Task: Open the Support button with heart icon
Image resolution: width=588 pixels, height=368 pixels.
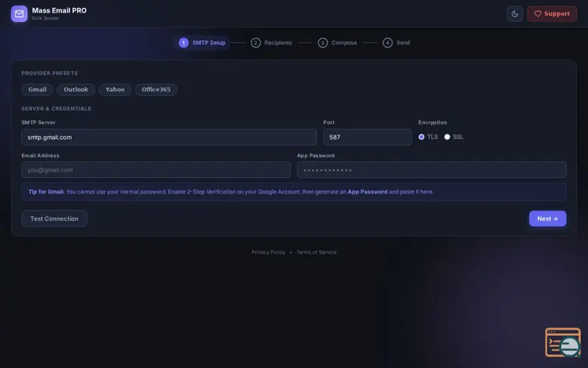Action: 552,14
